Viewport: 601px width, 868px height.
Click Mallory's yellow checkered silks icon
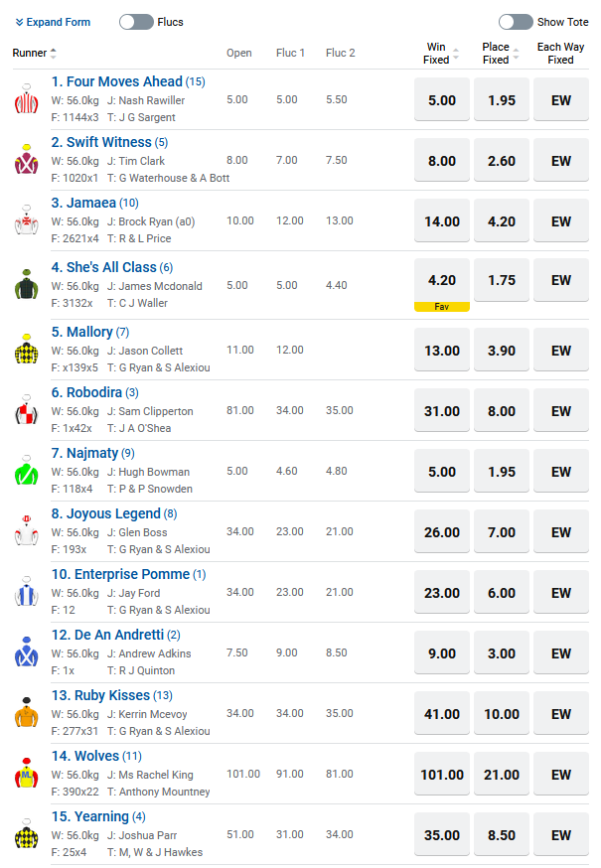26,350
